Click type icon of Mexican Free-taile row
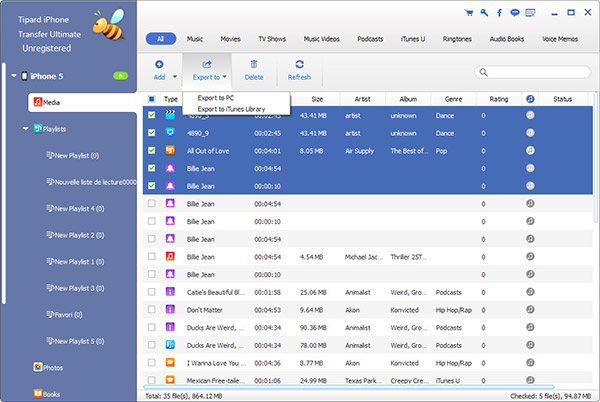Image resolution: width=600 pixels, height=402 pixels. coord(170,380)
